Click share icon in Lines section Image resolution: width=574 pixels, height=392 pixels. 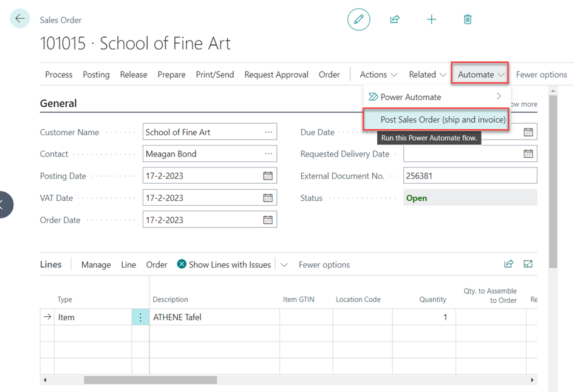pyautogui.click(x=509, y=264)
